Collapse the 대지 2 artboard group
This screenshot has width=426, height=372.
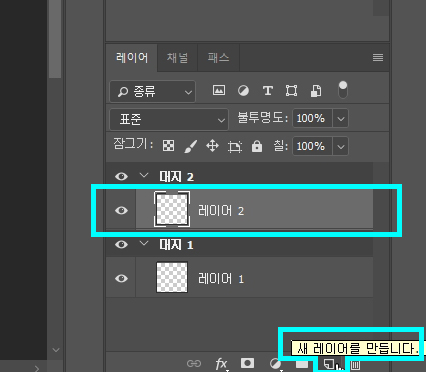click(x=144, y=175)
